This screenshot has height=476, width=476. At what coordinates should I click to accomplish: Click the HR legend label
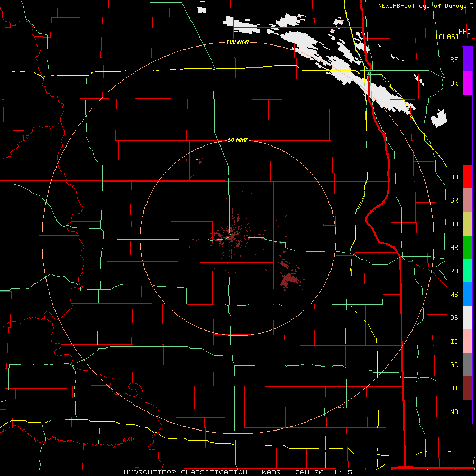point(454,248)
